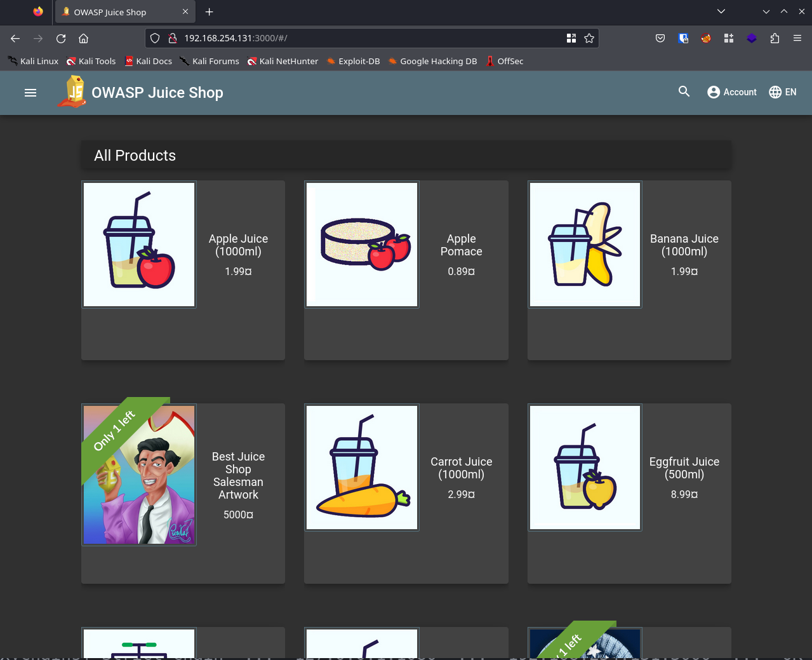The width and height of the screenshot is (812, 660).
Task: Click the URL address bar
Action: (368, 39)
